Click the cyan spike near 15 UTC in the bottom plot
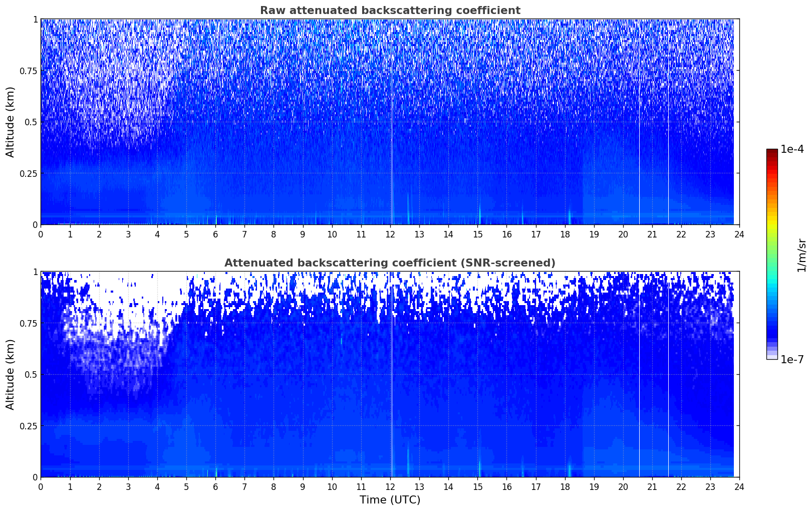 click(x=479, y=467)
